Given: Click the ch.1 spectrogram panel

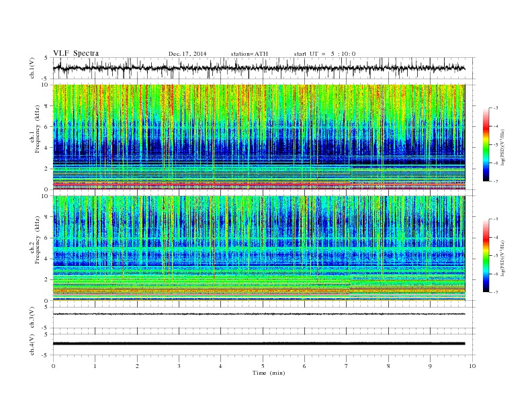Looking at the screenshot, I should (x=259, y=137).
